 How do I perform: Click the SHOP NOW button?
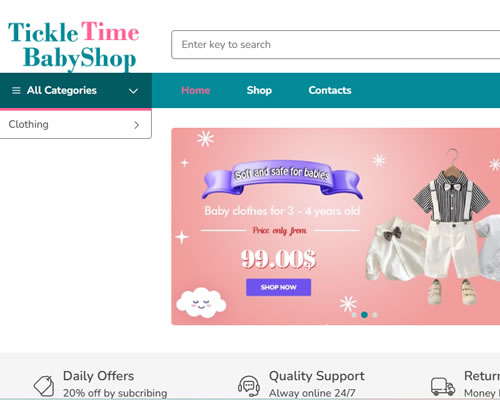279,287
